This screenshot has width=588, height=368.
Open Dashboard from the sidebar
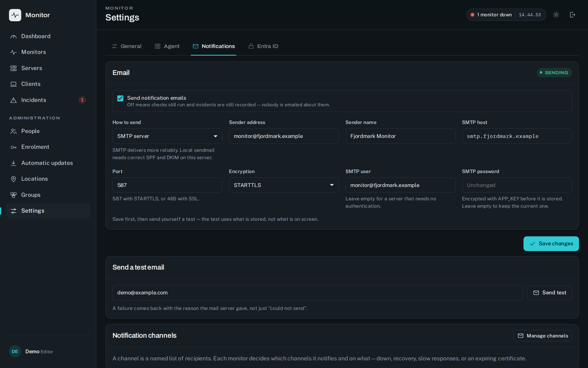(x=48, y=36)
